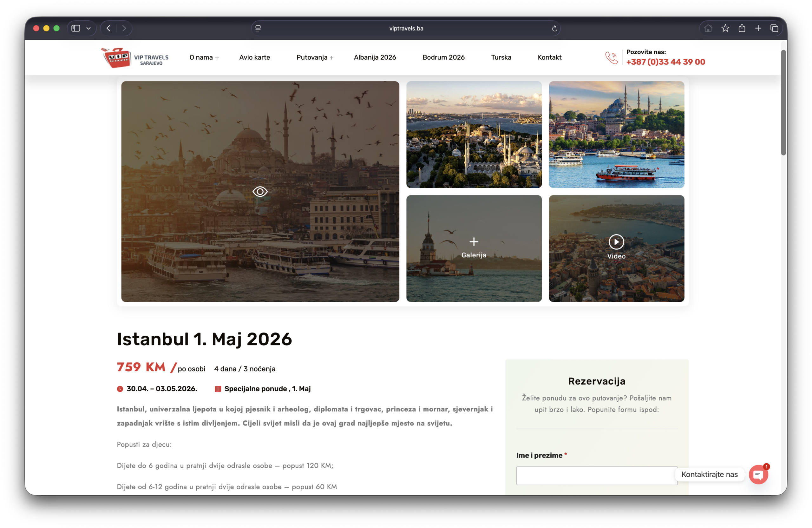
Task: Toggle the Safari sidebar button
Action: coord(76,28)
